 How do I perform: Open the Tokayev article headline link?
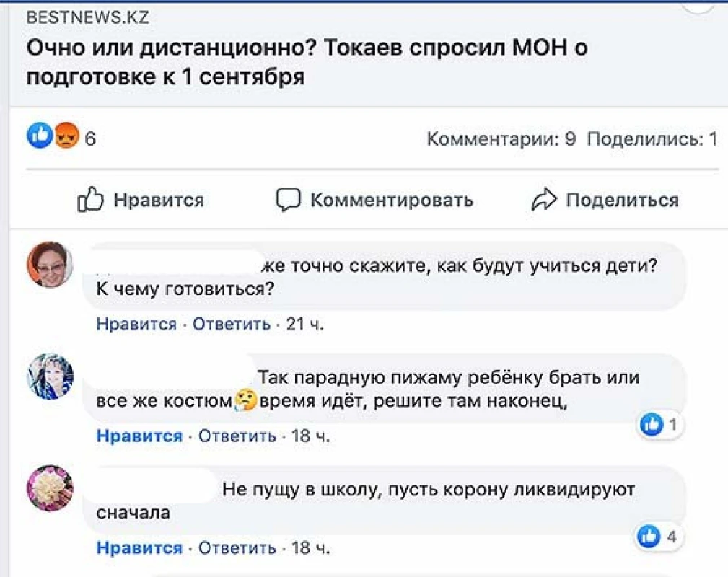pyautogui.click(x=307, y=62)
